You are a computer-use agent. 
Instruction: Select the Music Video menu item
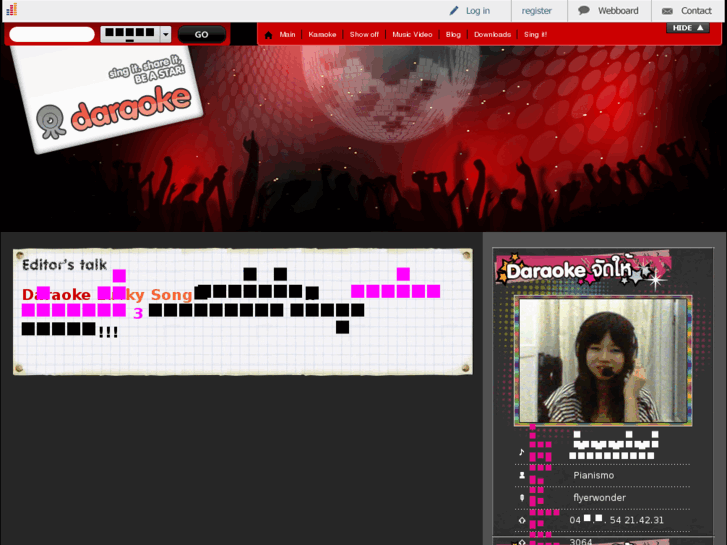pos(412,34)
